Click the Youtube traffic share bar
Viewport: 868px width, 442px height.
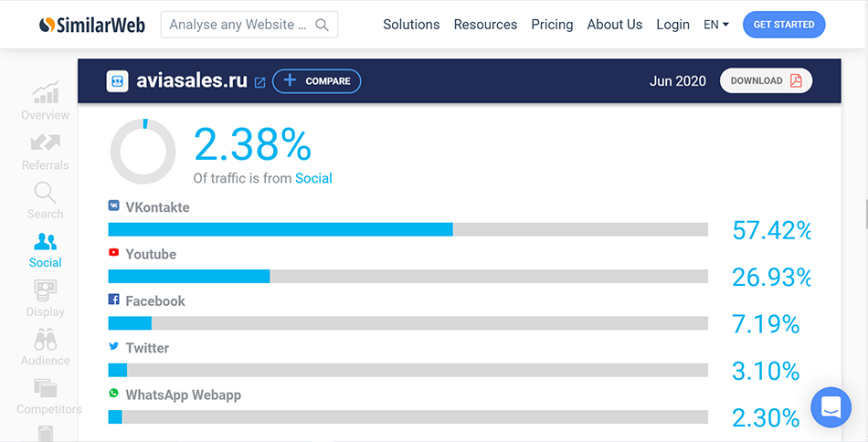408,277
